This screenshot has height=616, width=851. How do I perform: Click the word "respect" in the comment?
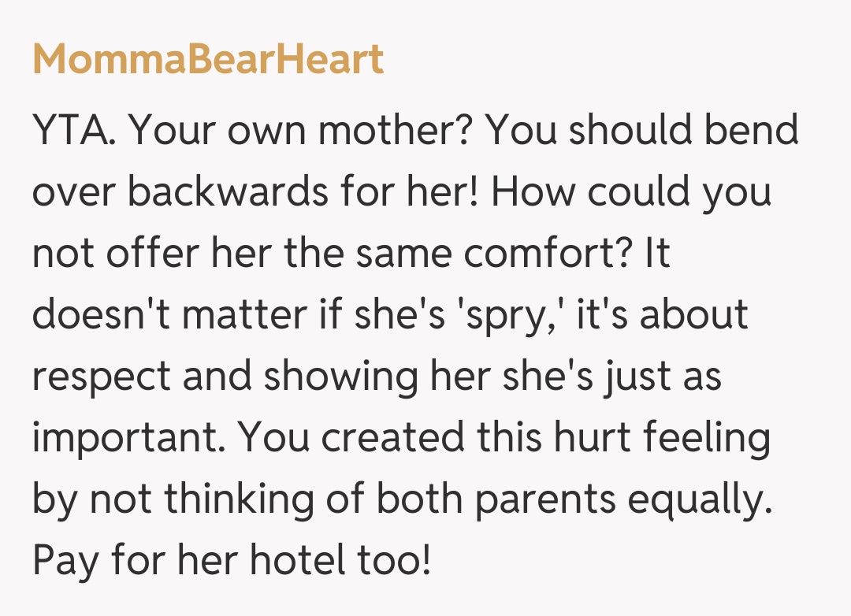(x=101, y=377)
